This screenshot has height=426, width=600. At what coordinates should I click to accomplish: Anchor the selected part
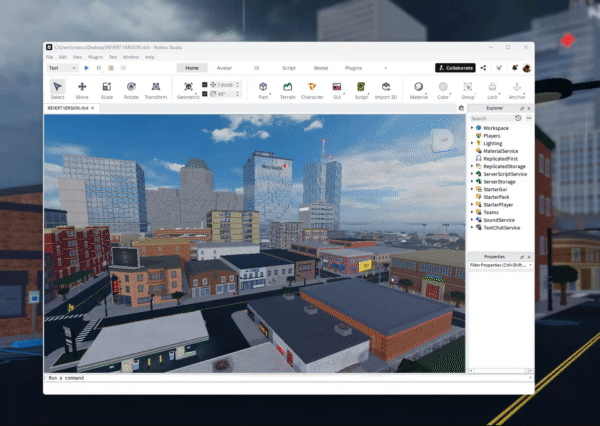pos(517,89)
